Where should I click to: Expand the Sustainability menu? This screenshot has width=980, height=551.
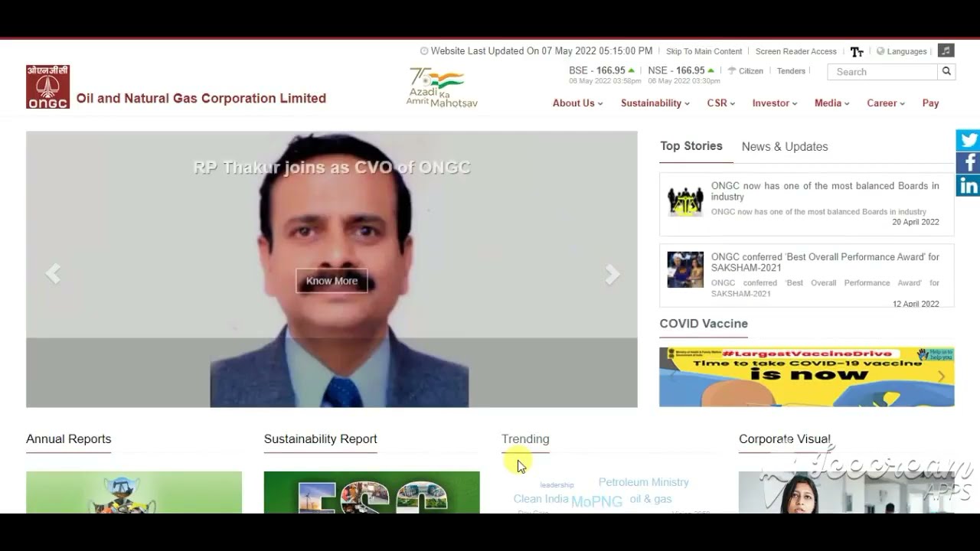click(655, 103)
